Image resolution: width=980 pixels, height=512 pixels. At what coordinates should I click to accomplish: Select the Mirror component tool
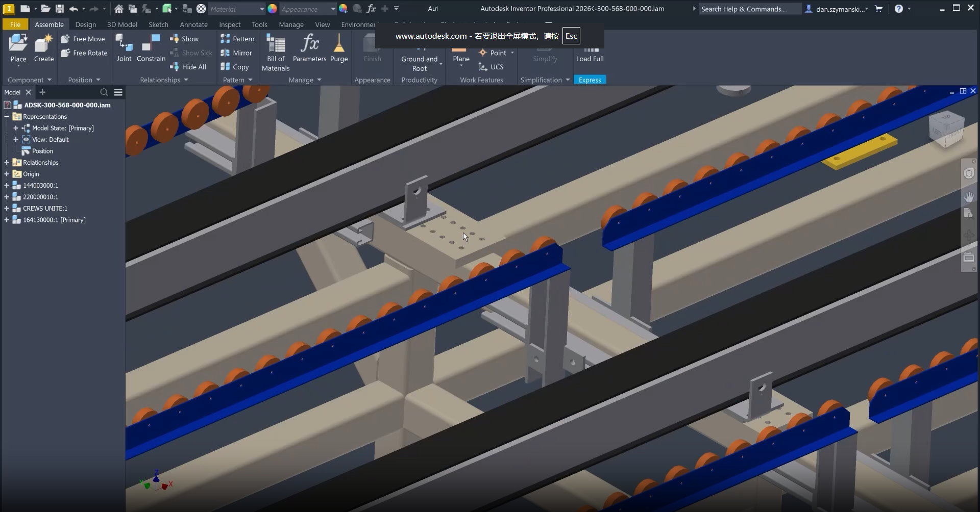[236, 53]
